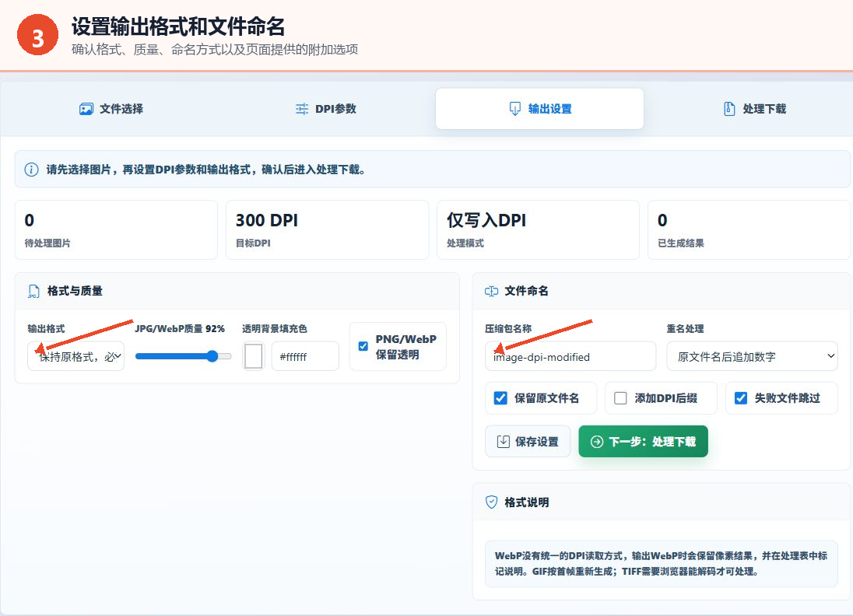Viewport: 853px width, 616px height.
Task: Select the 输出设置 tab
Action: (539, 109)
